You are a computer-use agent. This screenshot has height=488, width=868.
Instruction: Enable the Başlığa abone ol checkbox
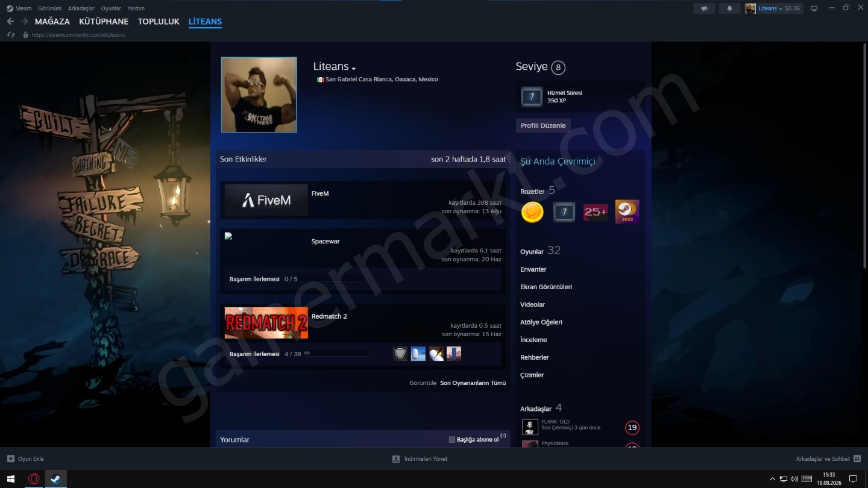pyautogui.click(x=452, y=440)
